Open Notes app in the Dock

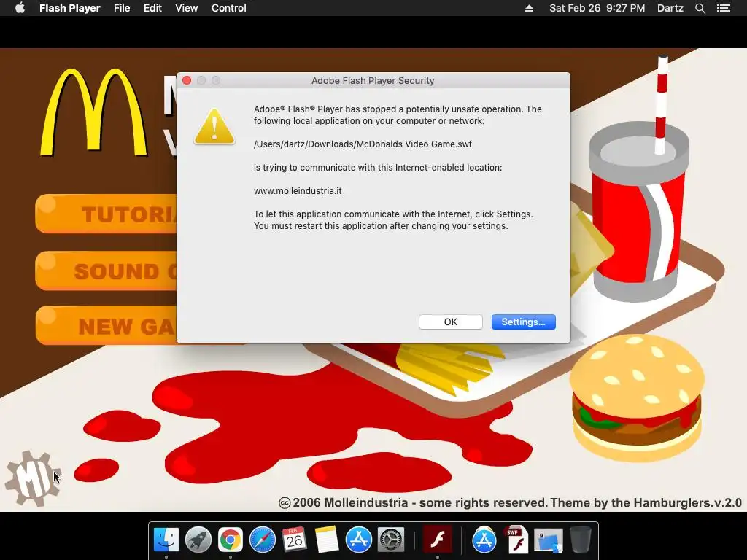click(326, 540)
